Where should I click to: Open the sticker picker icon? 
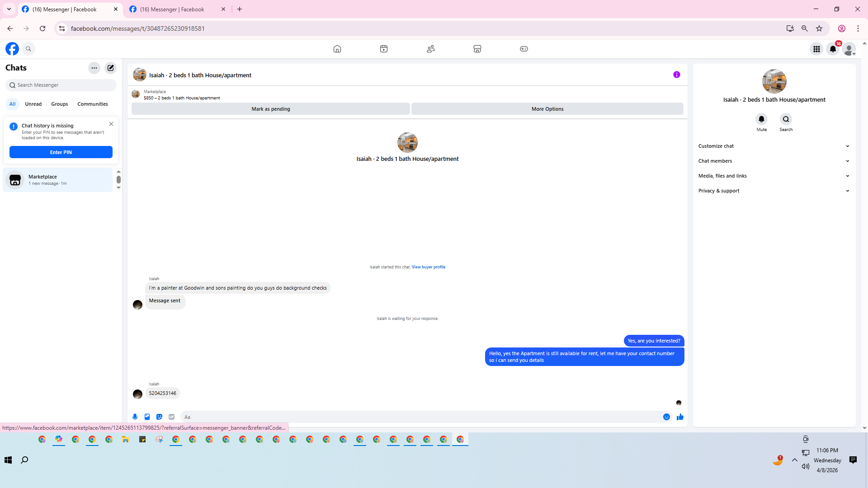tap(159, 417)
